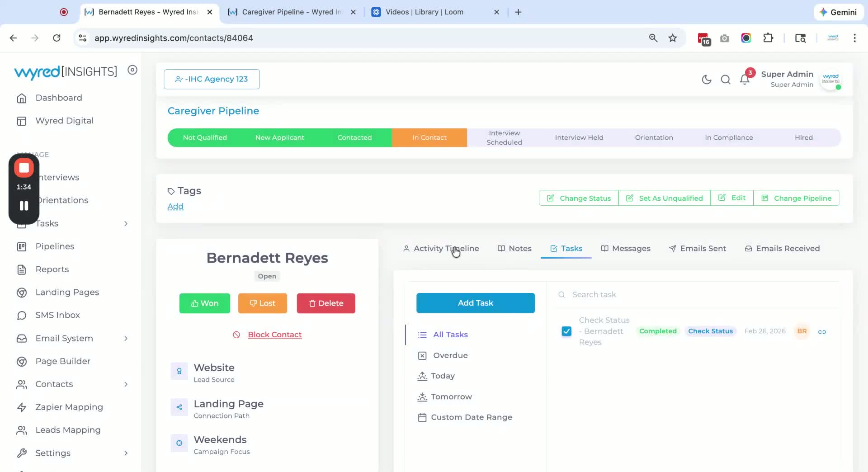Open the Gemini button

(838, 12)
